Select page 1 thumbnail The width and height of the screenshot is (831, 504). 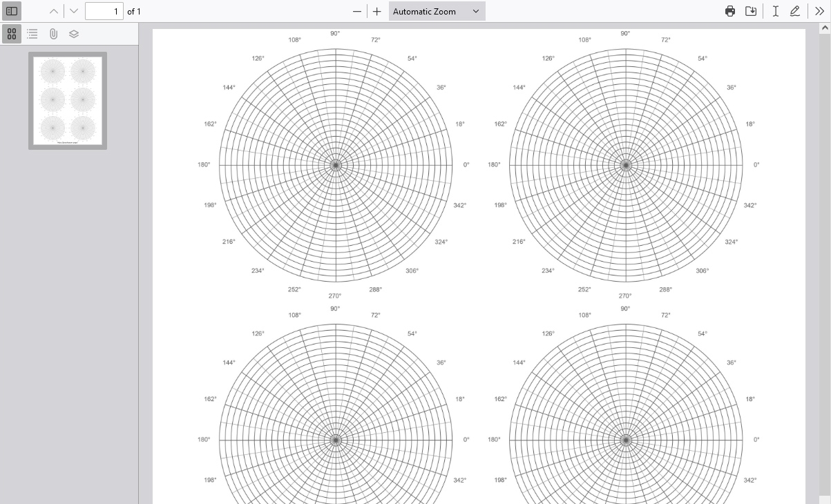[x=68, y=100]
